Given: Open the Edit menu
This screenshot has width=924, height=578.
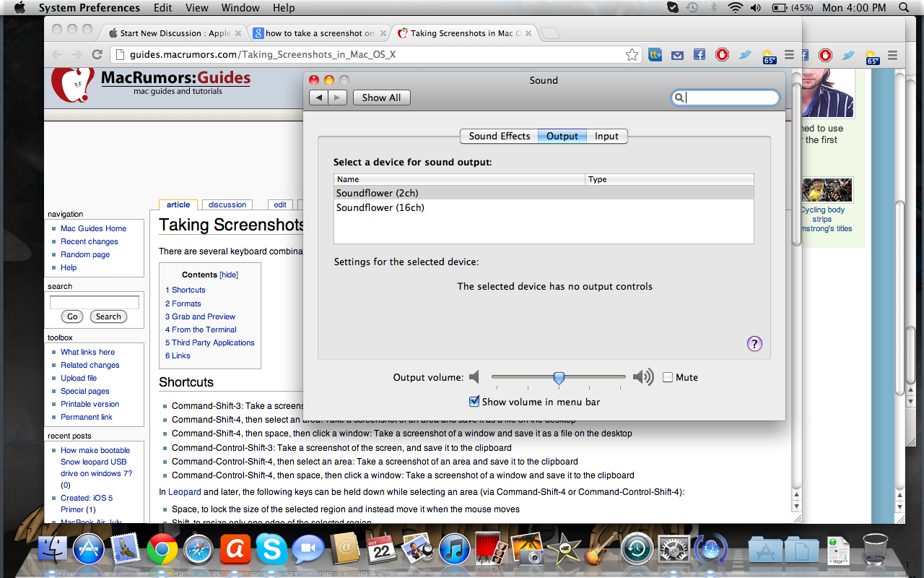Looking at the screenshot, I should (163, 8).
